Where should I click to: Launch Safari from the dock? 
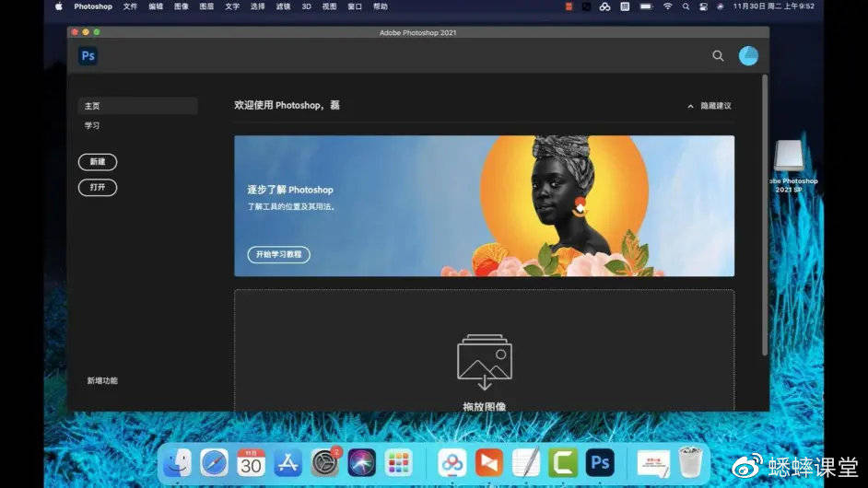point(214,462)
